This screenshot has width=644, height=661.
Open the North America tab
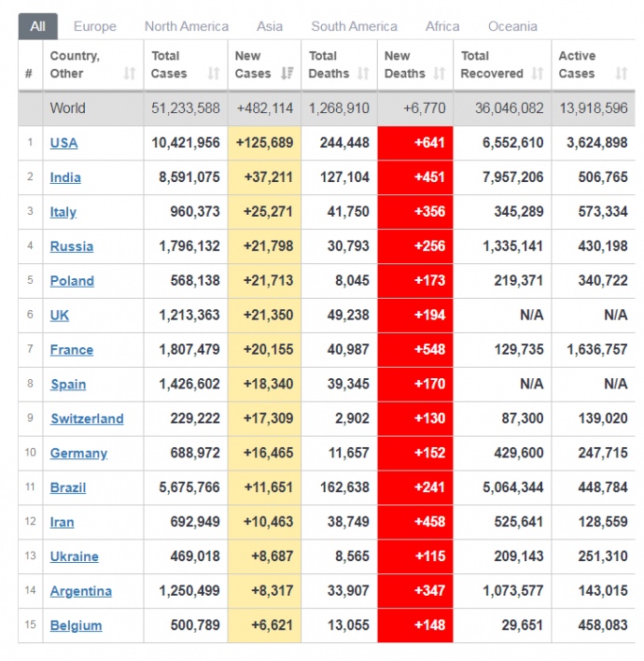[x=187, y=26]
